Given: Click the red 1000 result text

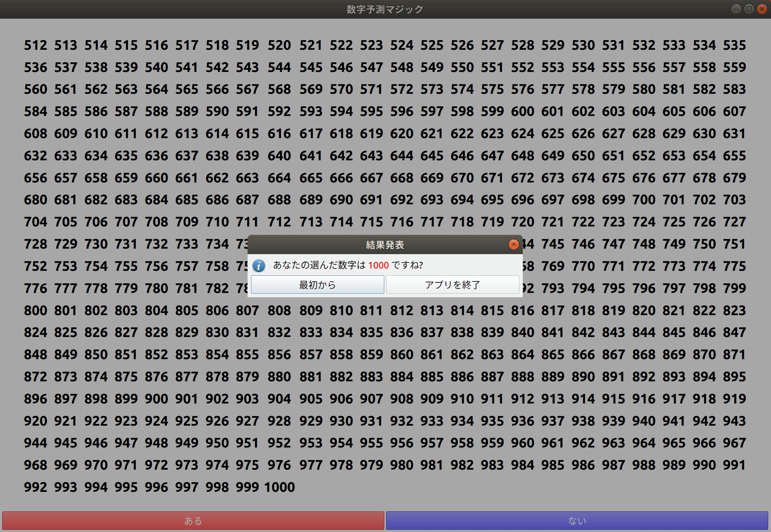Looking at the screenshot, I should click(378, 265).
